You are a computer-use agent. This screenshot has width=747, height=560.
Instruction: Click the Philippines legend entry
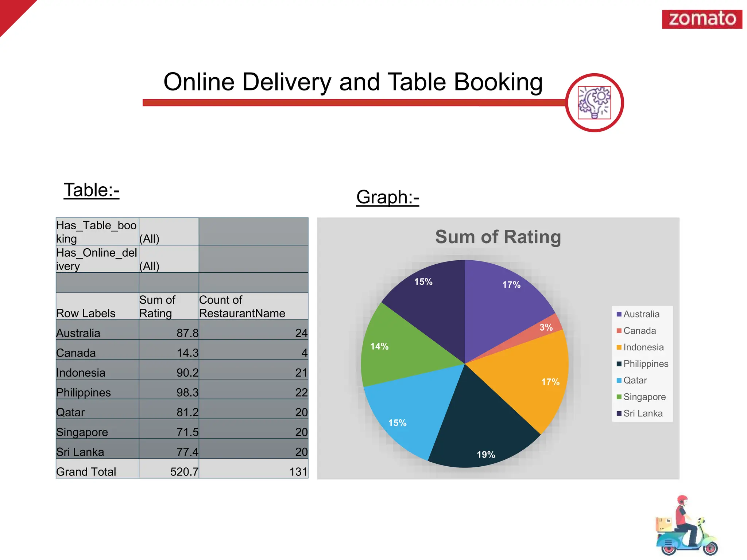[642, 364]
